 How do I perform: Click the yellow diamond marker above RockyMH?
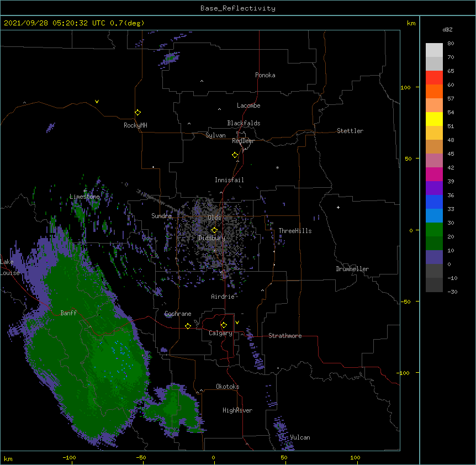(x=137, y=112)
